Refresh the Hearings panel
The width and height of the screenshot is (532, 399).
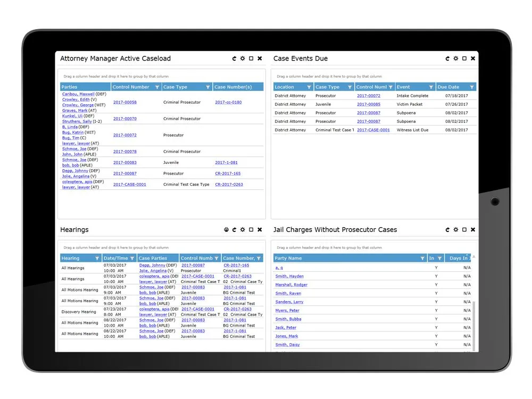tap(234, 230)
